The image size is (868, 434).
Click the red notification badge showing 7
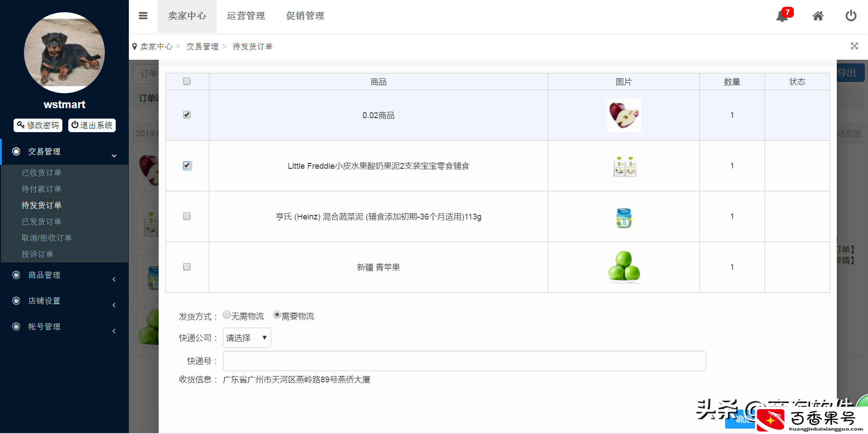point(788,12)
